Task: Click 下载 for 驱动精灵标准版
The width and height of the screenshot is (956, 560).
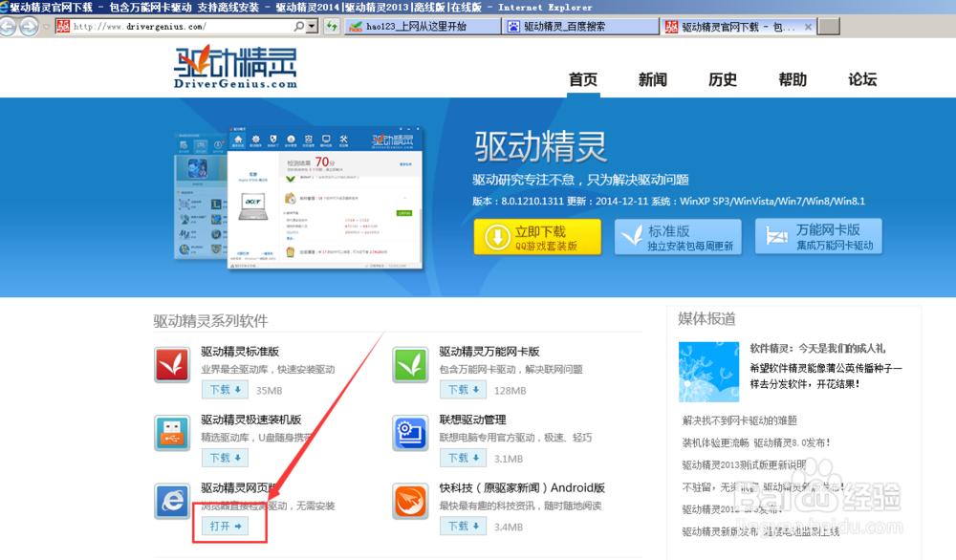Action: pos(225,389)
